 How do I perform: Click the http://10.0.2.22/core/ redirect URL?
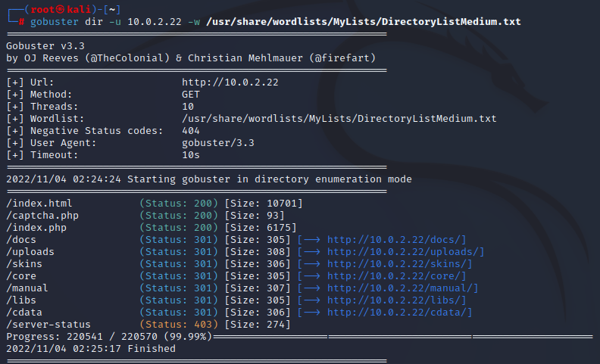[x=396, y=276]
